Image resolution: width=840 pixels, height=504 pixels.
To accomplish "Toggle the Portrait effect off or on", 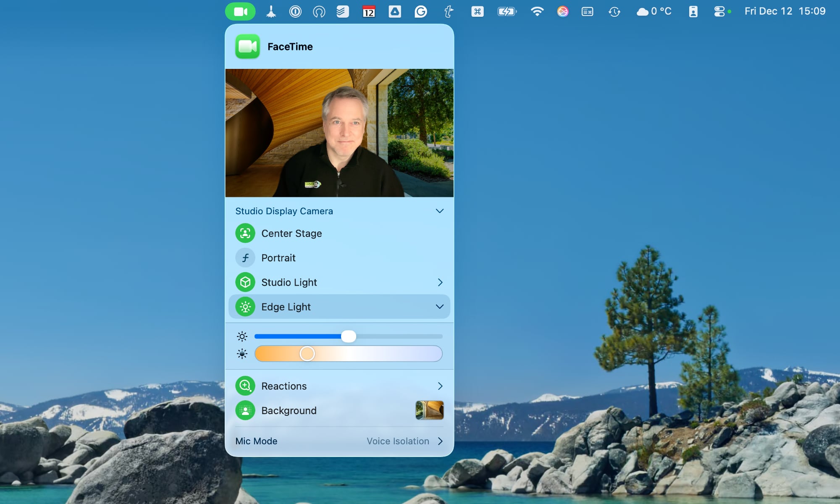I will point(278,257).
